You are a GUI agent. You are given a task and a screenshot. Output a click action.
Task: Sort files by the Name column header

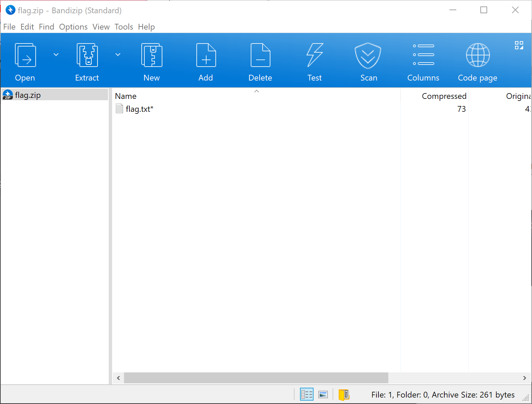(126, 96)
